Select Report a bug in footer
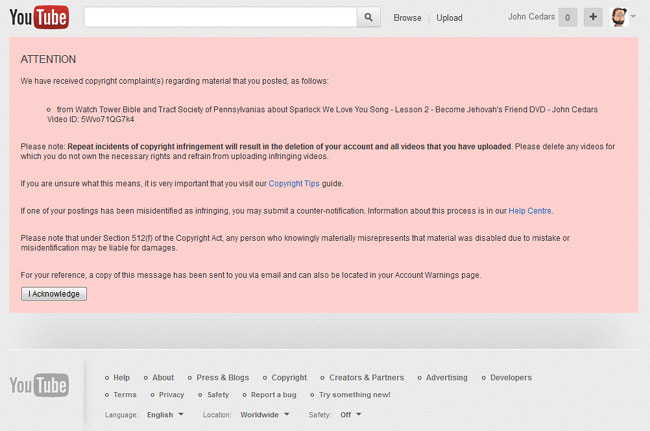Image resolution: width=650 pixels, height=431 pixels. coord(271,395)
